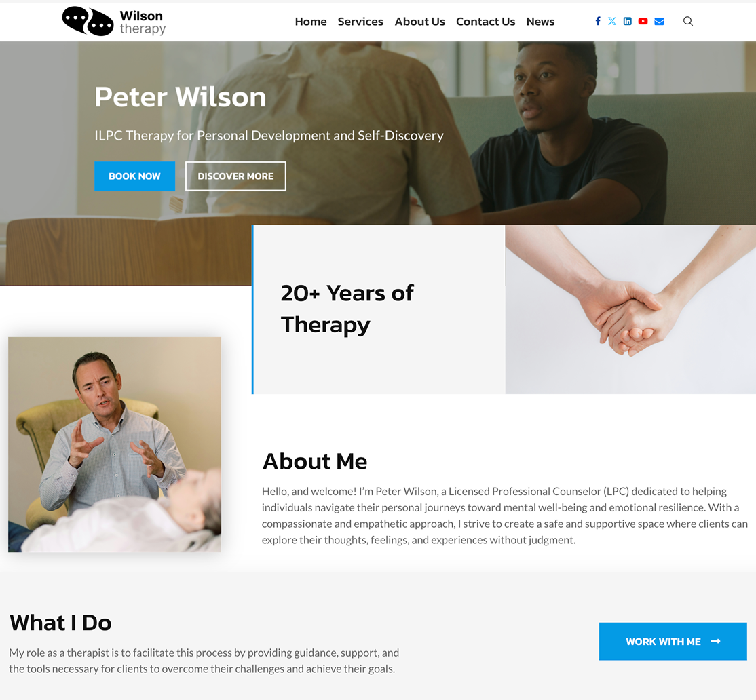The width and height of the screenshot is (756, 700).
Task: Go to the Home menu item
Action: pos(311,22)
